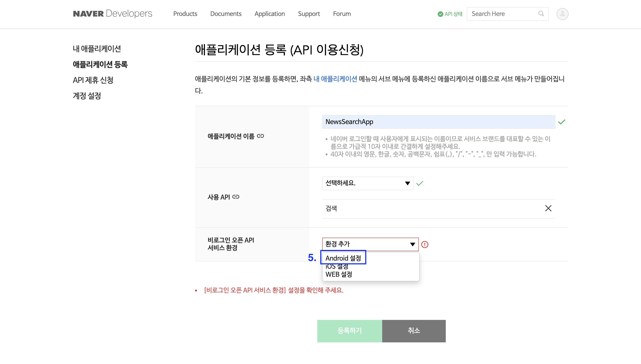Remove the 검색 API with X icon
This screenshot has width=641, height=364.
click(x=548, y=208)
